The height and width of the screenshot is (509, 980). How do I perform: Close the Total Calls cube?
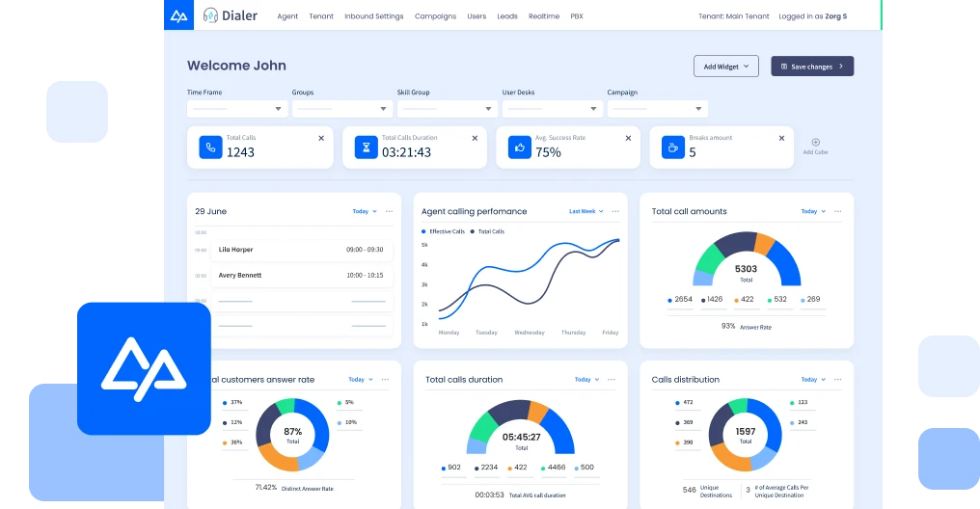point(321,138)
